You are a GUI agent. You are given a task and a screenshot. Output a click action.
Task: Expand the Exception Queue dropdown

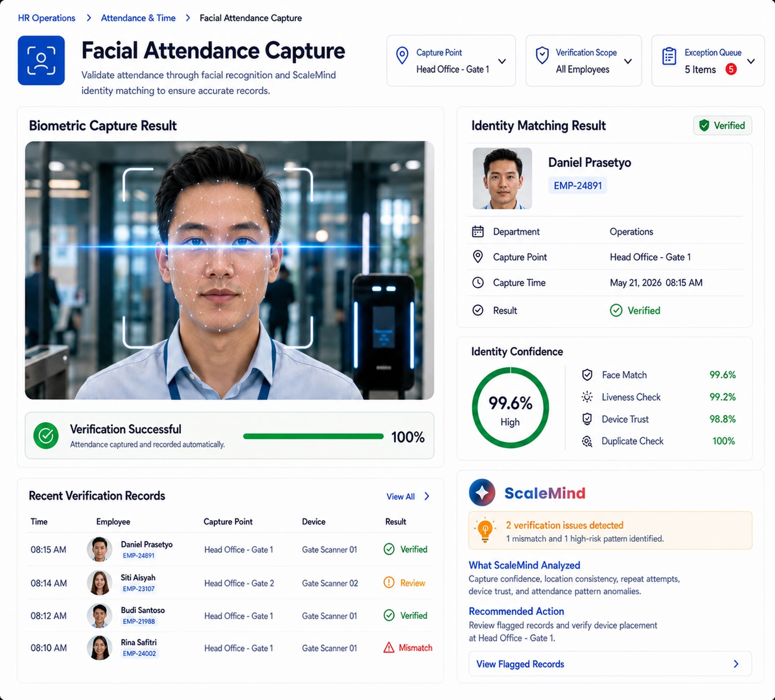708,61
